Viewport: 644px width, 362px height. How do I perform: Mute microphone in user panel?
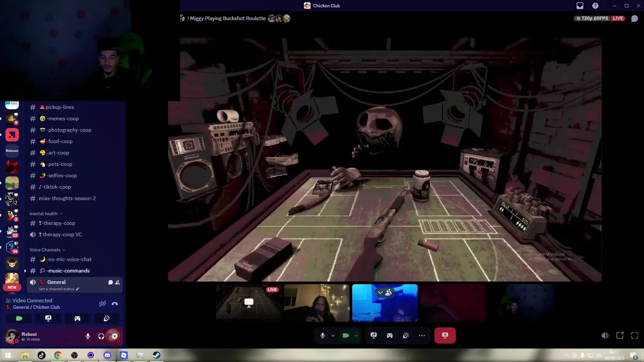click(88, 336)
